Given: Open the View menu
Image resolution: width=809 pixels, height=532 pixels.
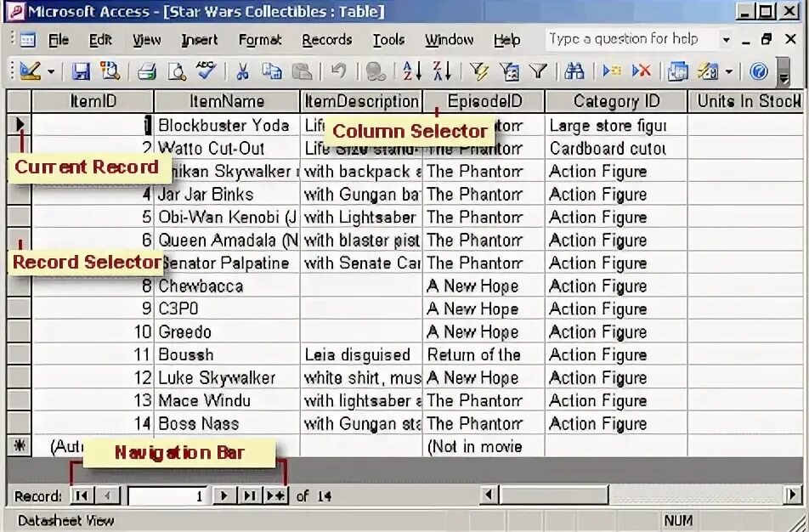Looking at the screenshot, I should [146, 40].
